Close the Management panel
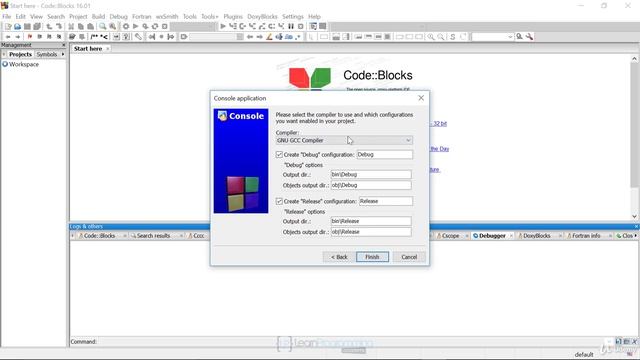640x360 pixels. point(64,45)
